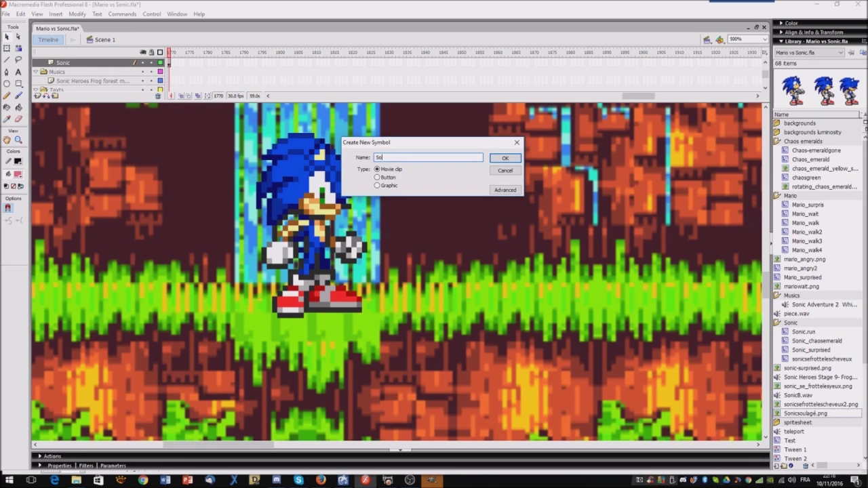Open the Commands menu

(122, 14)
